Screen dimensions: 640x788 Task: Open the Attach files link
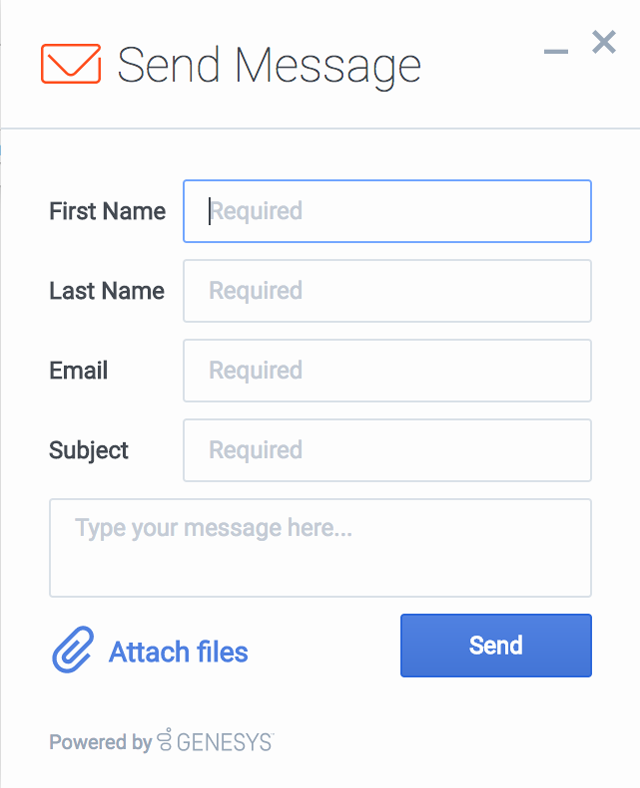[x=178, y=652]
